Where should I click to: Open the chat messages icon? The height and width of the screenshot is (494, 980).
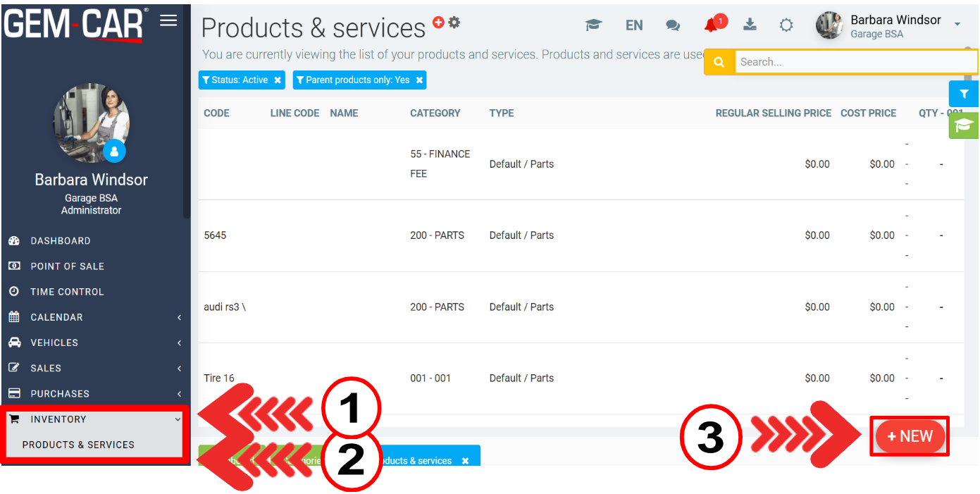point(673,25)
